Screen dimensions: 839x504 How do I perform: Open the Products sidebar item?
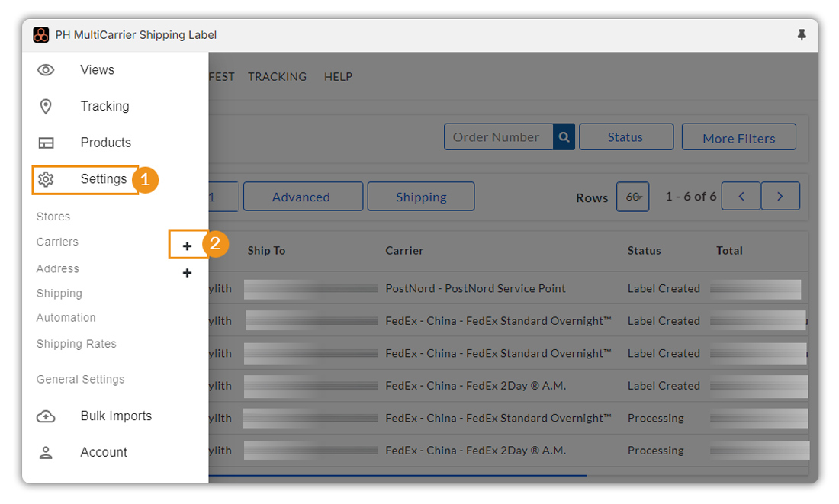click(x=106, y=143)
